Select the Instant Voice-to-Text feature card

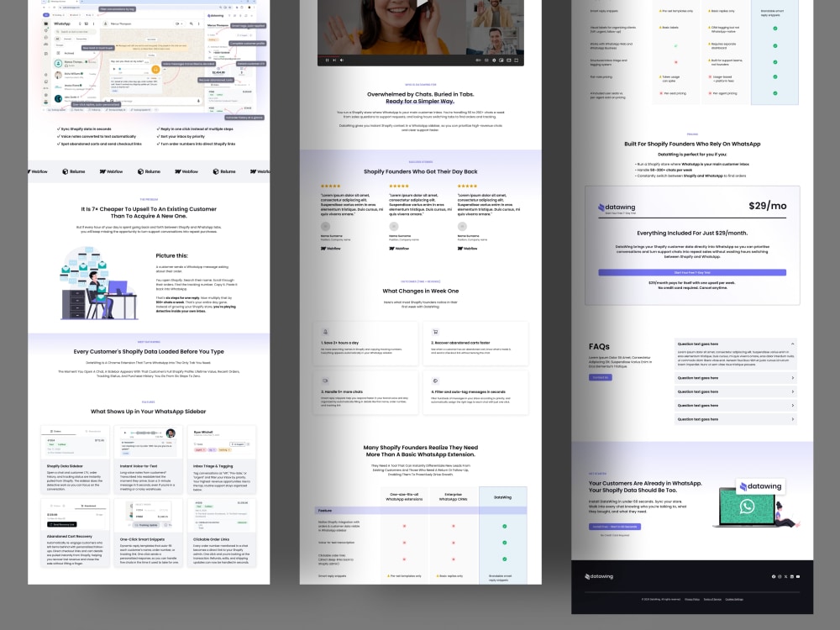[x=149, y=459]
